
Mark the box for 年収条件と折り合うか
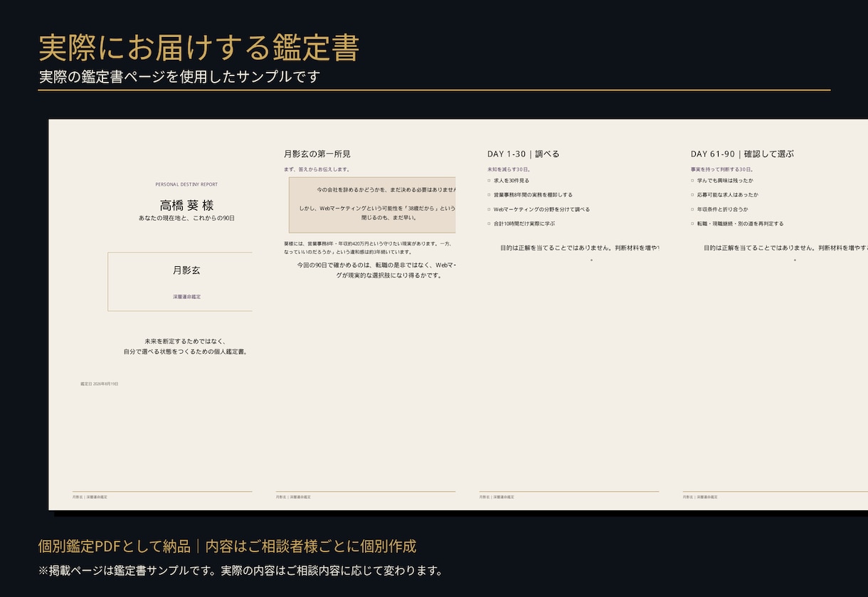pos(692,209)
